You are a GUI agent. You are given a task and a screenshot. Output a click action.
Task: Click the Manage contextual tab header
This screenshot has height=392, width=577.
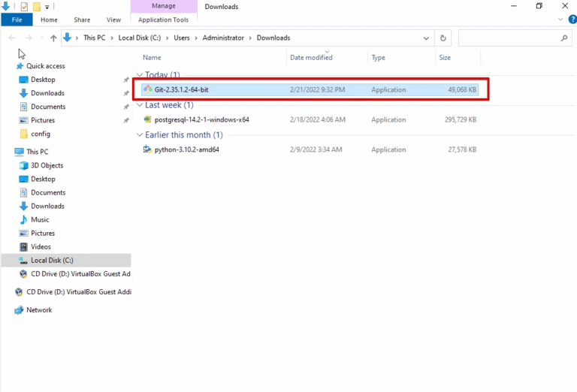[164, 6]
